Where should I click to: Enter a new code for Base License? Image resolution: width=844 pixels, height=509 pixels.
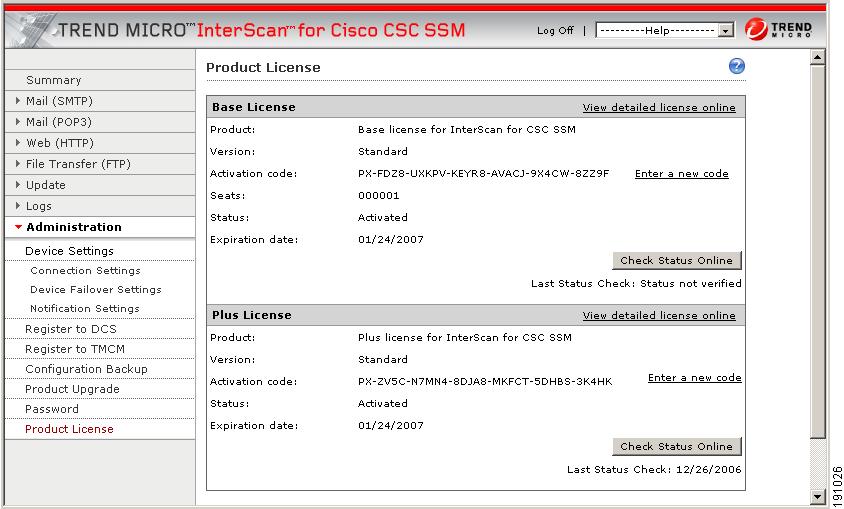pos(681,174)
